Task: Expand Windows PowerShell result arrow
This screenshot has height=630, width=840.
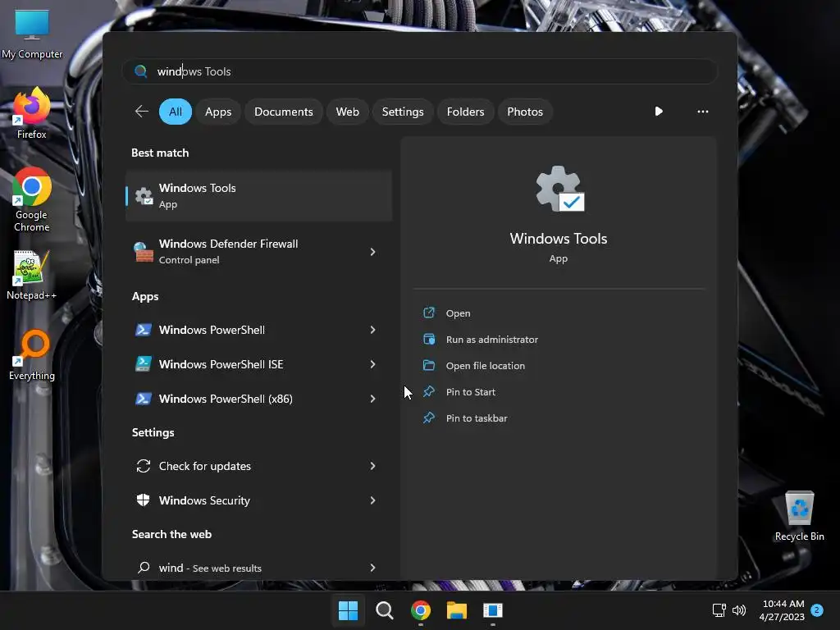Action: click(x=373, y=330)
